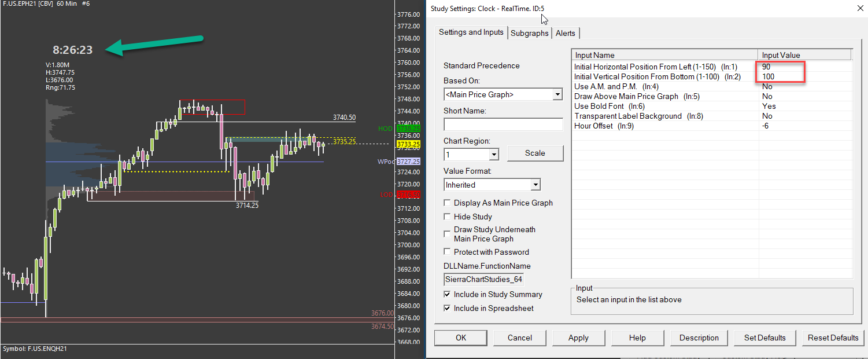This screenshot has width=868, height=359.
Task: Uncheck Include in Study Summary
Action: coord(448,295)
